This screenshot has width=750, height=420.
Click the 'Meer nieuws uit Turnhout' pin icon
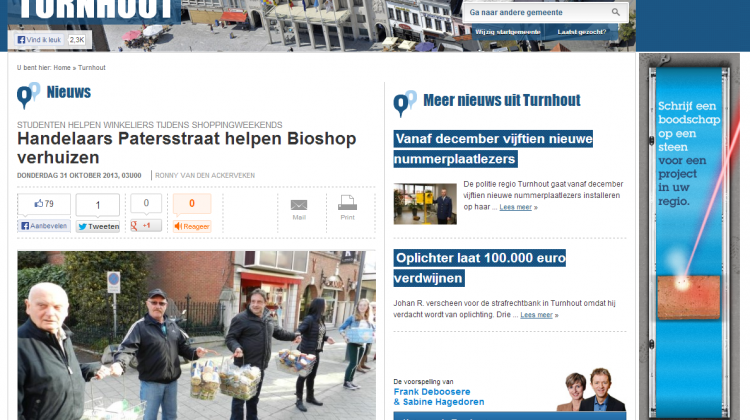tap(405, 103)
